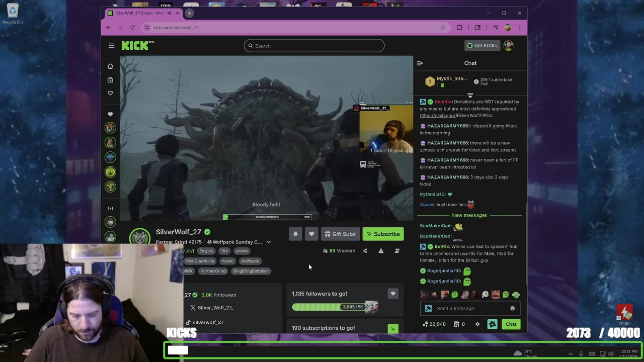Open the Kick sidebar hamburger menu

pyautogui.click(x=112, y=46)
